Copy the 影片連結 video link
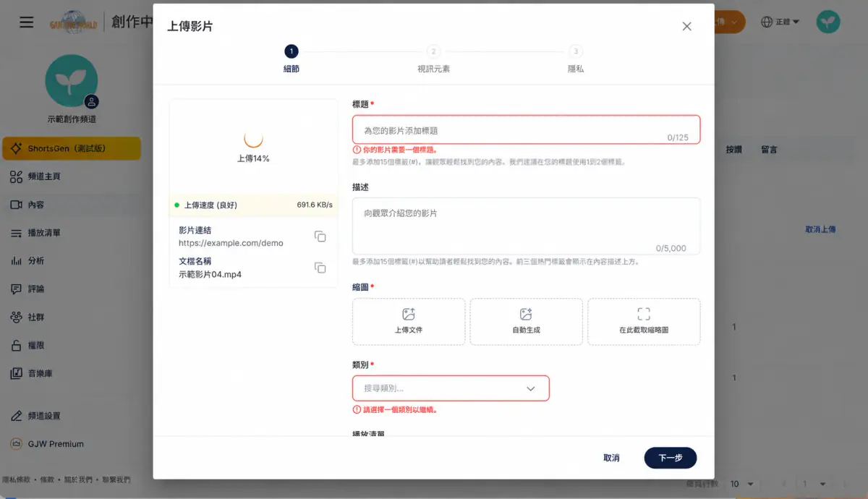Image resolution: width=868 pixels, height=499 pixels. (x=320, y=236)
